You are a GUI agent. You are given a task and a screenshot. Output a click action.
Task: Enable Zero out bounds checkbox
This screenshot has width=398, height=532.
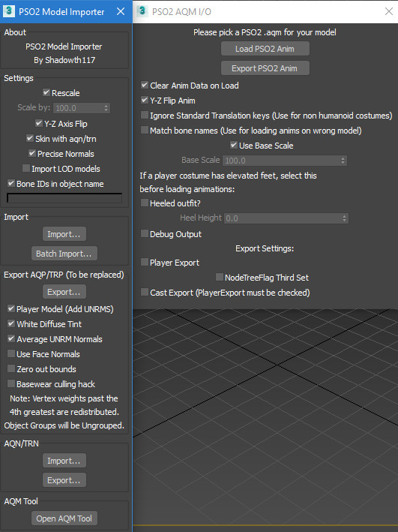(x=11, y=369)
